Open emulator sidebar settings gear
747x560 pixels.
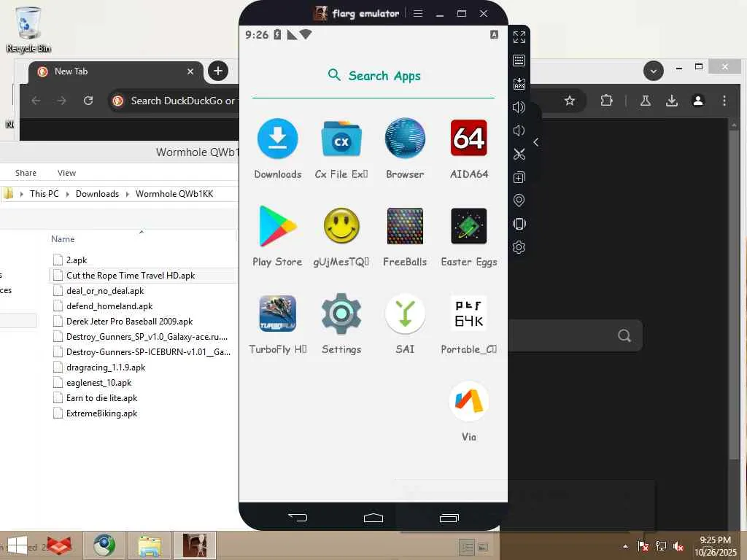(x=519, y=247)
